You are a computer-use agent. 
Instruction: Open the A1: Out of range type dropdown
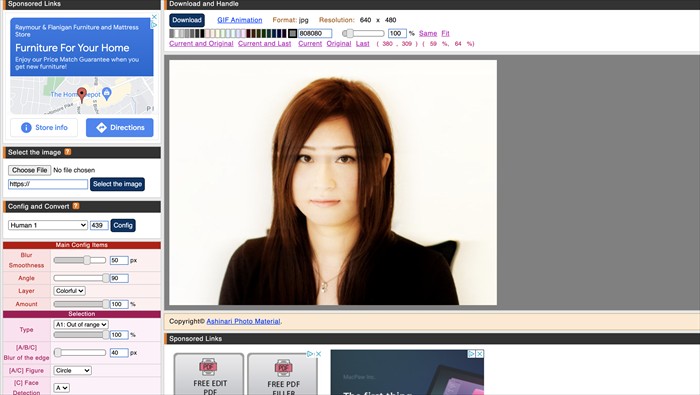pyautogui.click(x=81, y=324)
